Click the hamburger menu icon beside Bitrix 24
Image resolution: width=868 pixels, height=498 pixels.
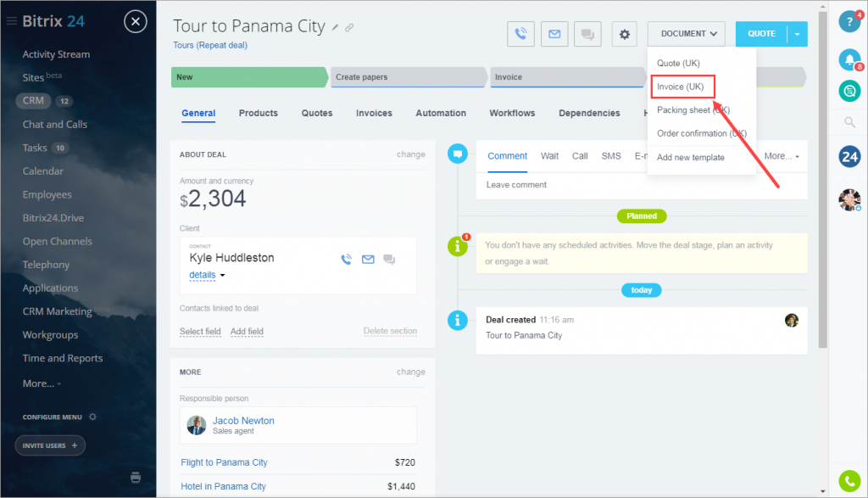point(11,21)
